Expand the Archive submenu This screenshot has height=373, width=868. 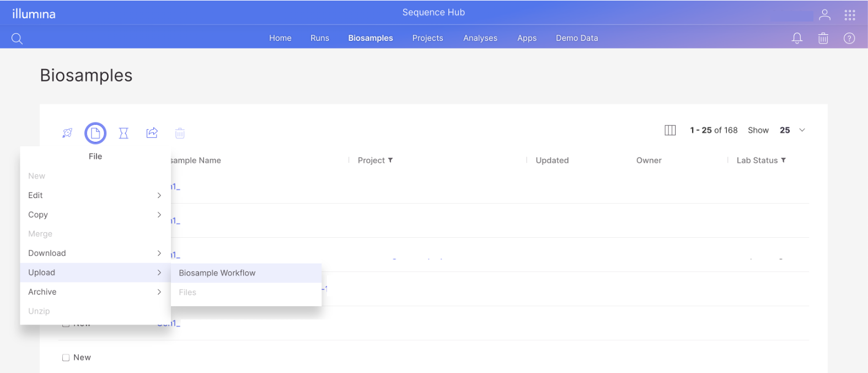pos(95,292)
